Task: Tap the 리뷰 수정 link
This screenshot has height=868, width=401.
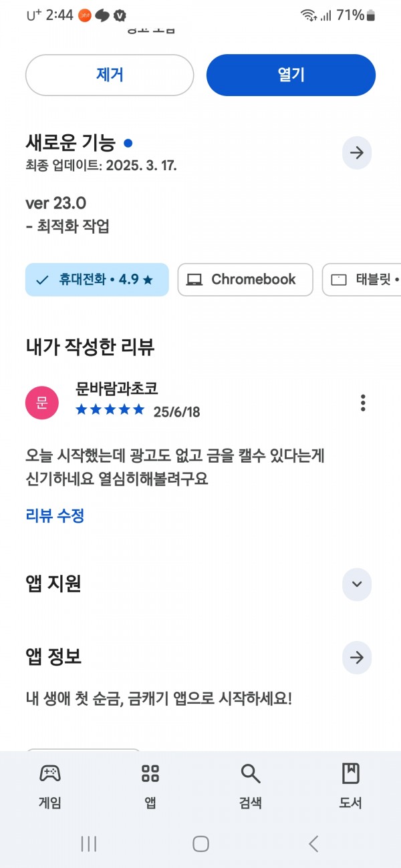Action: (x=55, y=515)
